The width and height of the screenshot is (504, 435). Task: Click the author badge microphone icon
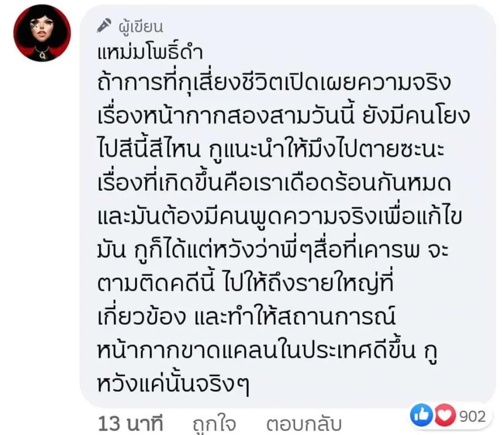click(x=104, y=26)
